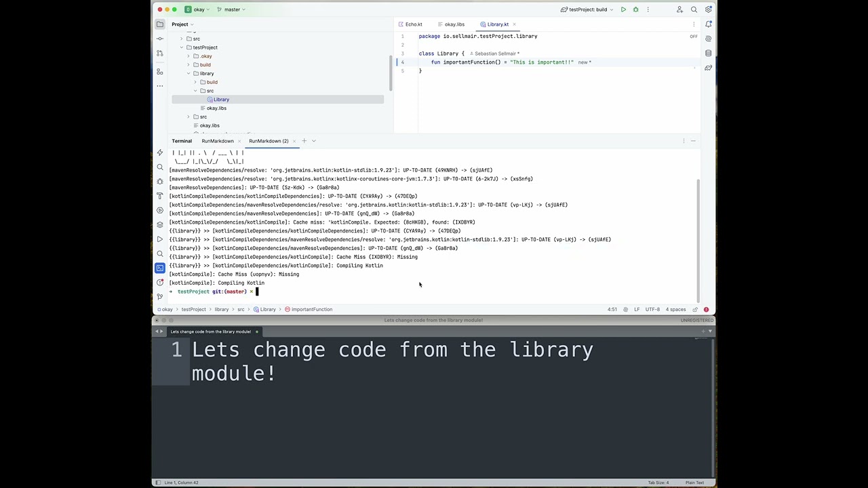Image resolution: width=868 pixels, height=488 pixels.
Task: Click the Sebastian Sellmair author hint
Action: (x=494, y=54)
